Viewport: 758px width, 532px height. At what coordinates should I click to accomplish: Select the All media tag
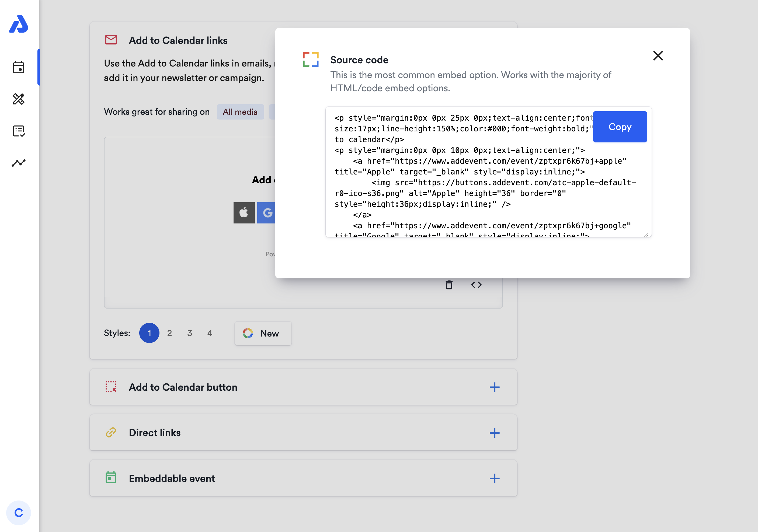tap(240, 112)
